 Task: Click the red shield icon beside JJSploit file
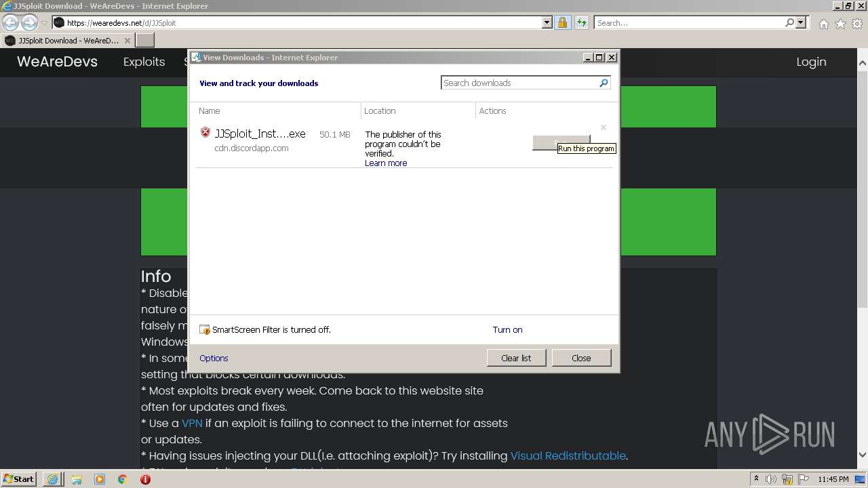[x=205, y=132]
